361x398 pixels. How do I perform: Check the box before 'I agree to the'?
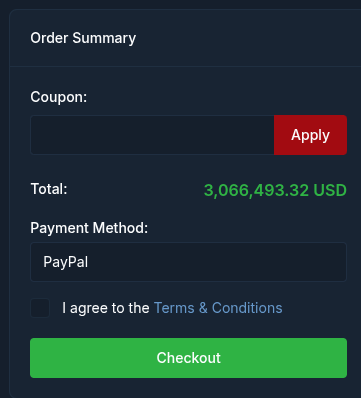(x=40, y=308)
